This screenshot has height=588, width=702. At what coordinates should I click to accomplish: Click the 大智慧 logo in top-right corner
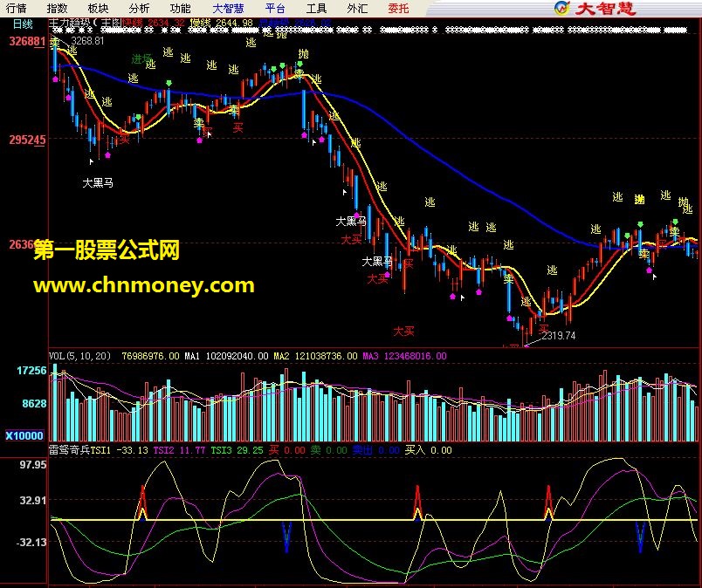click(595, 8)
